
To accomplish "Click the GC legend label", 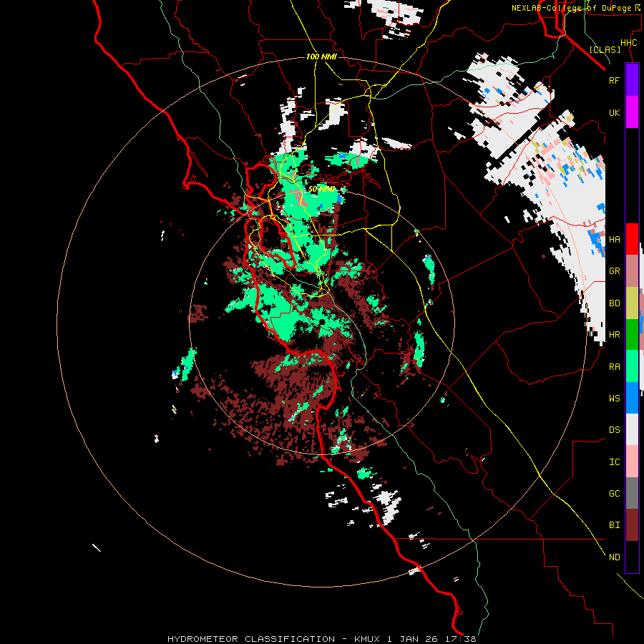I will tap(614, 494).
